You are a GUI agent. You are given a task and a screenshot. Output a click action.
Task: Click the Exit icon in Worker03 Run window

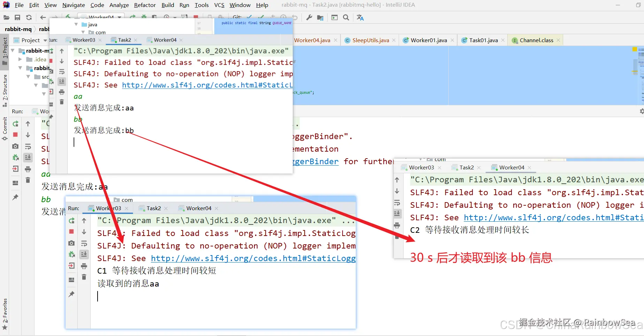(71, 266)
